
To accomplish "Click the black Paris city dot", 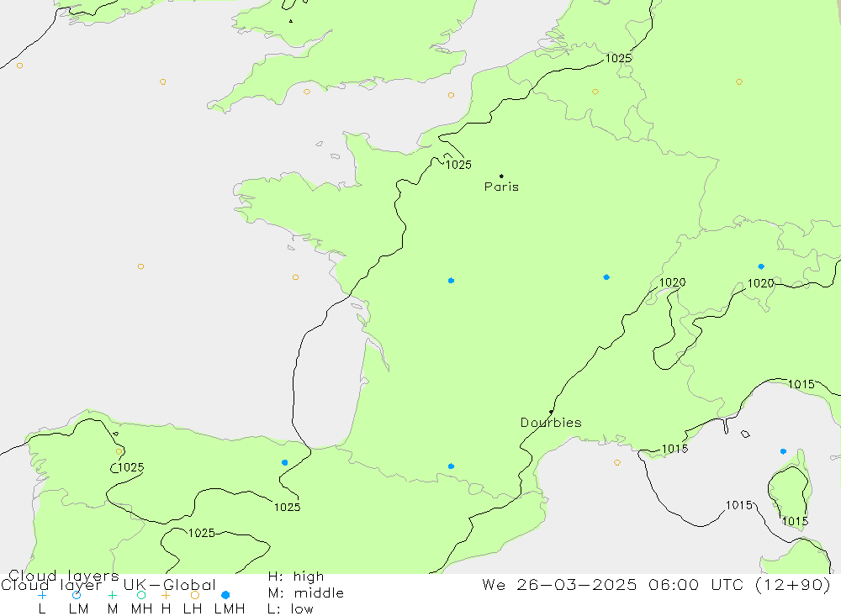I will tap(501, 176).
